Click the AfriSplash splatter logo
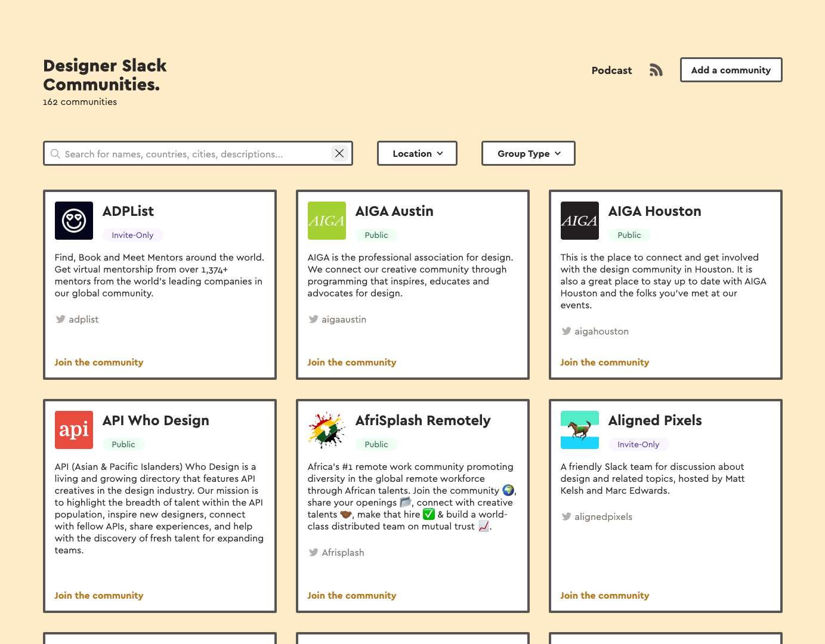 (x=326, y=430)
